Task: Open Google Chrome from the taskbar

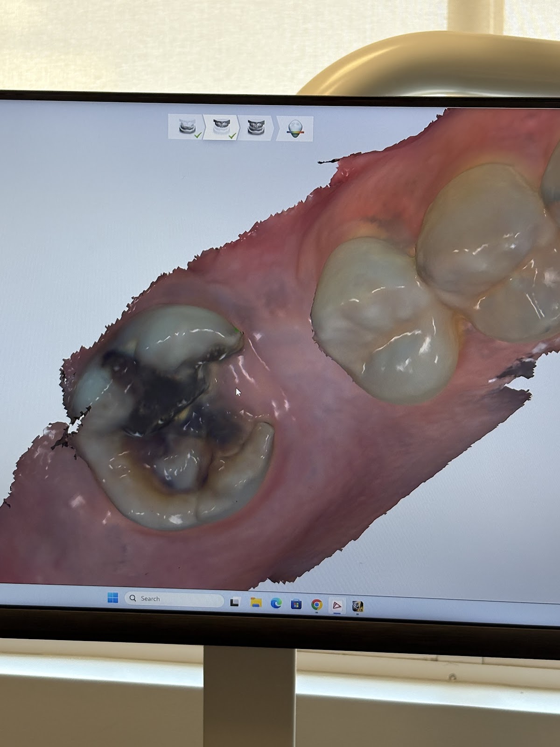Action: [316, 605]
